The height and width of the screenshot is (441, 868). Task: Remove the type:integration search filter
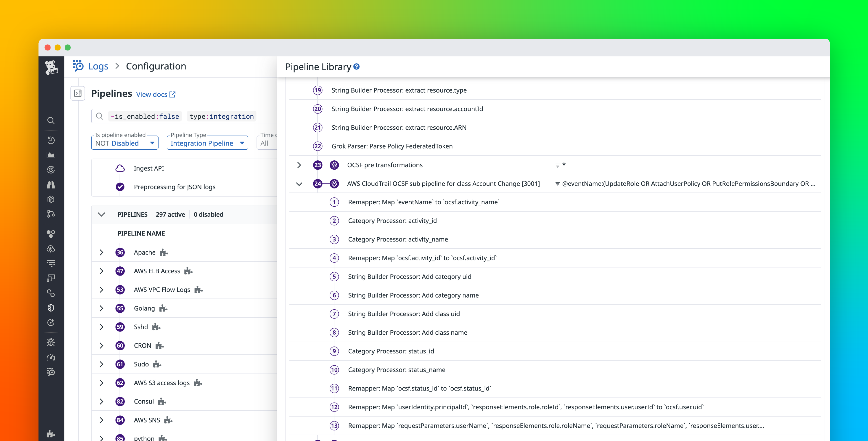(x=221, y=116)
